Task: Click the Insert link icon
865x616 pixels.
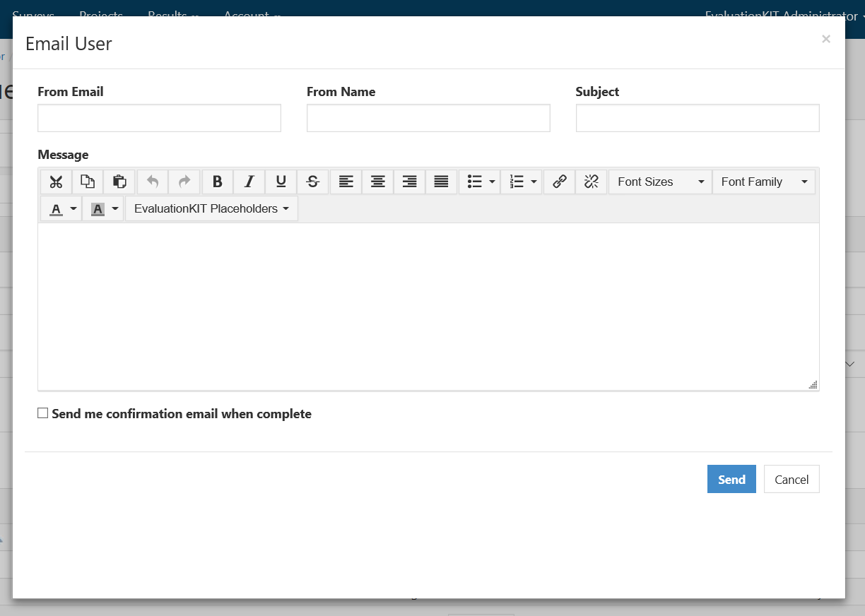Action: 560,182
